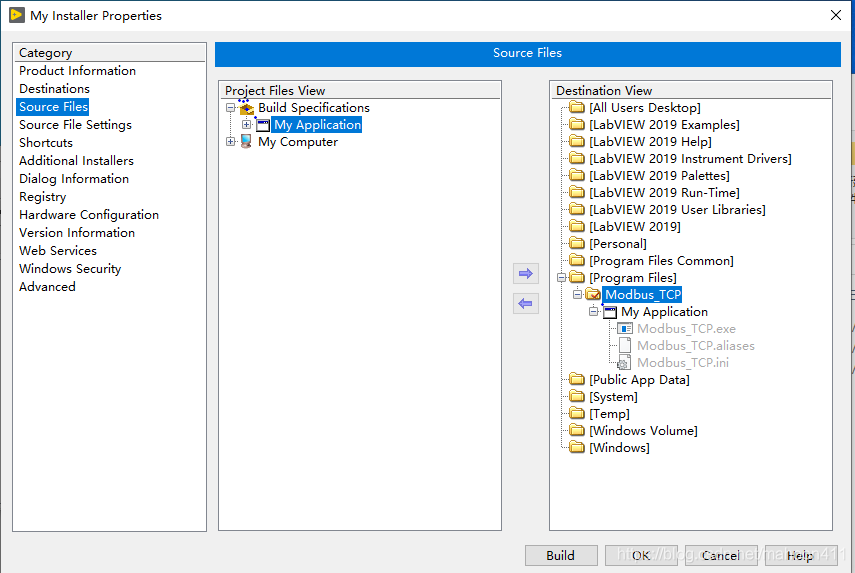Select the Source Files category

click(53, 107)
